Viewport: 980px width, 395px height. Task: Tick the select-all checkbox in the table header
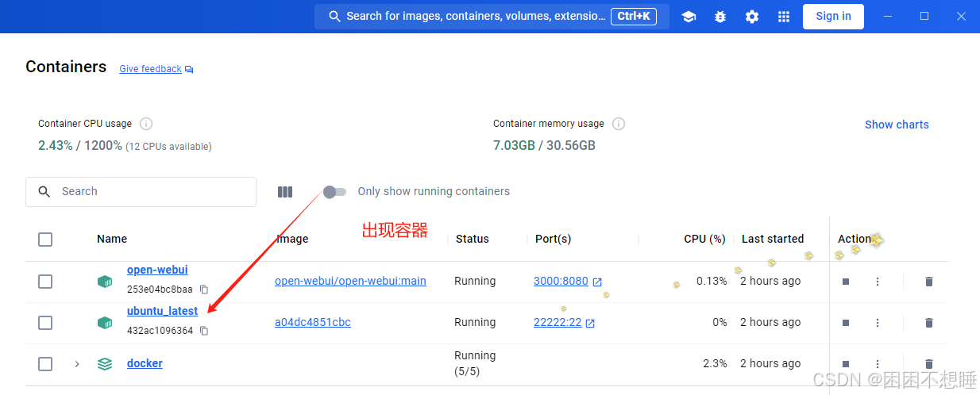tap(45, 239)
